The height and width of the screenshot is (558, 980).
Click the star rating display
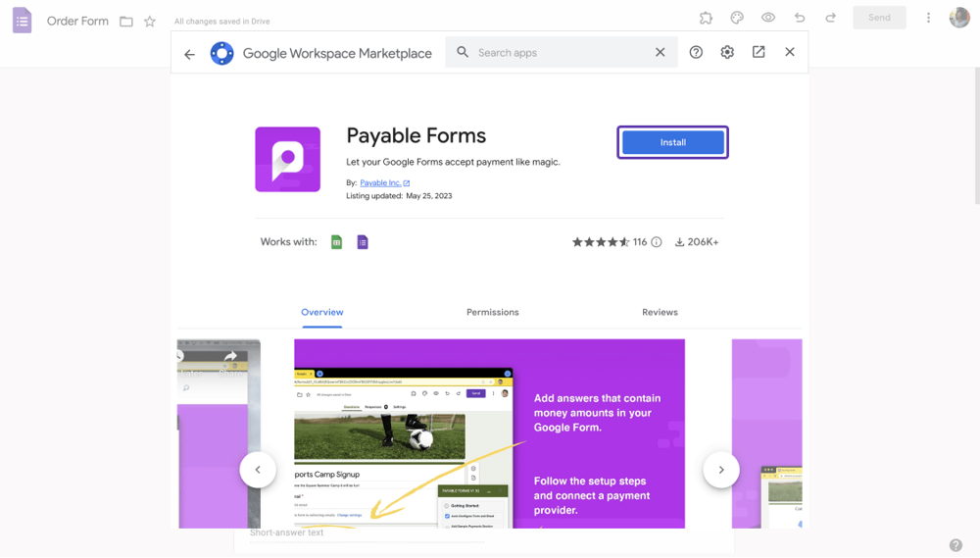[x=601, y=242]
